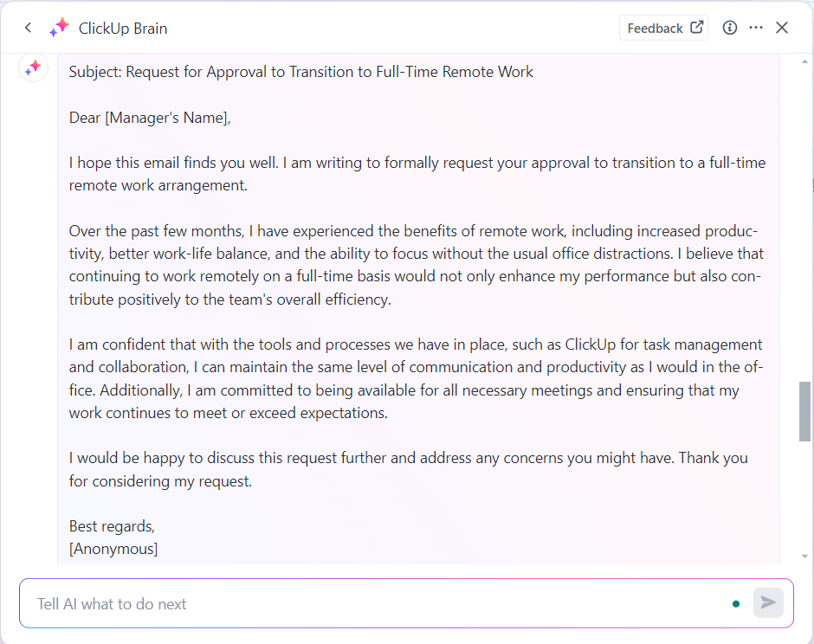The height and width of the screenshot is (644, 814).
Task: Click the 'Dear [Manager's Name]' greeting
Action: pyautogui.click(x=150, y=118)
